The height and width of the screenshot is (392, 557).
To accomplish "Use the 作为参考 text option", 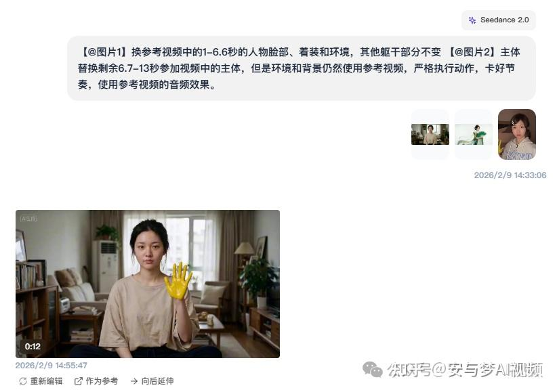I will point(102,381).
